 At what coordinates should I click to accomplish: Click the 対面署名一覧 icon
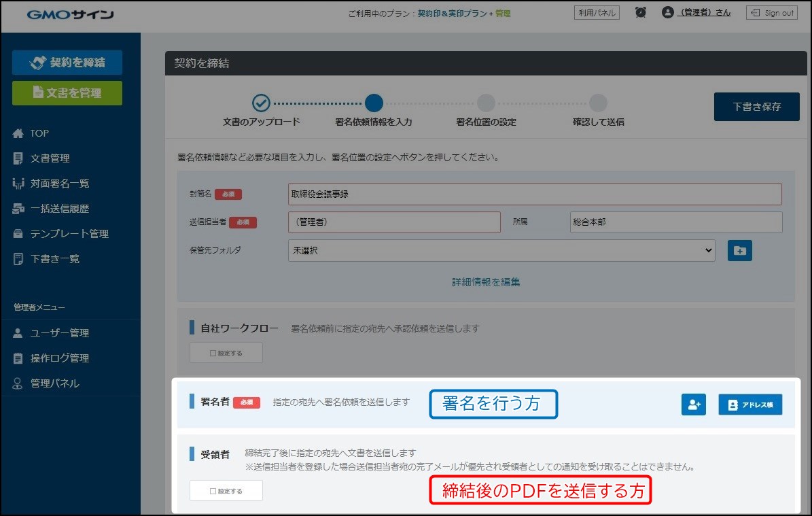tap(18, 184)
